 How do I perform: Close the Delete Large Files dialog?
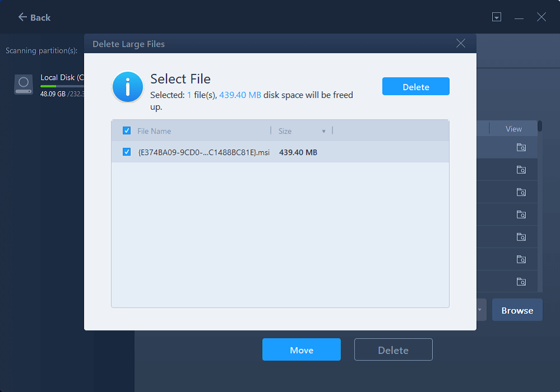pos(461,44)
